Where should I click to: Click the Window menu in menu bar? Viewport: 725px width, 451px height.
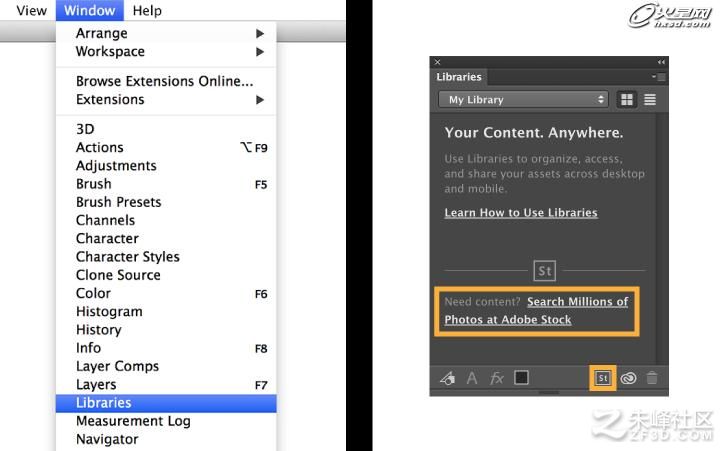coord(90,10)
